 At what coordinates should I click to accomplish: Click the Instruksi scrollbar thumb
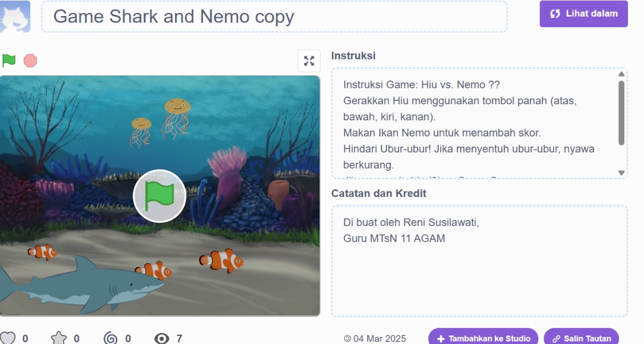point(621,113)
